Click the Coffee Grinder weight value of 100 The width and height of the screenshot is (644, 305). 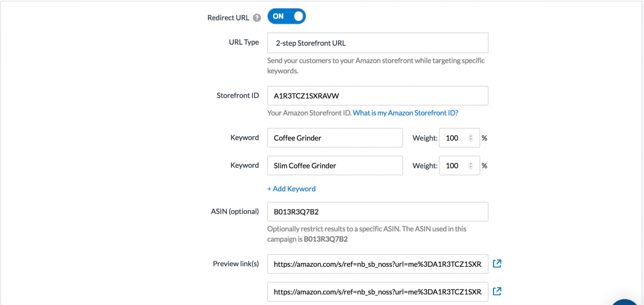click(x=453, y=138)
